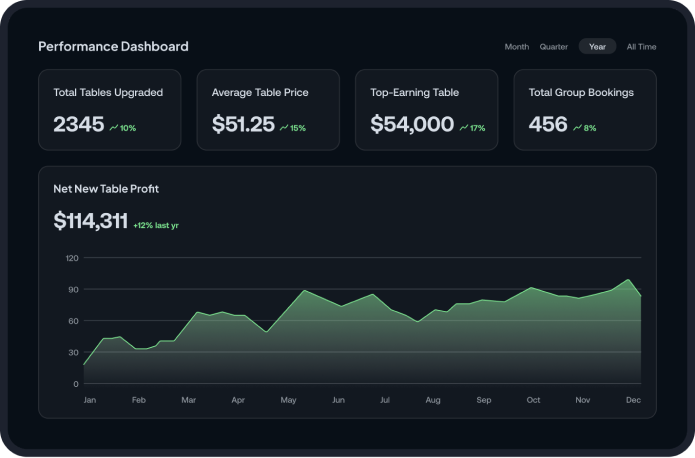Click the Dec label on chart axis
The height and width of the screenshot is (458, 695).
(x=633, y=400)
